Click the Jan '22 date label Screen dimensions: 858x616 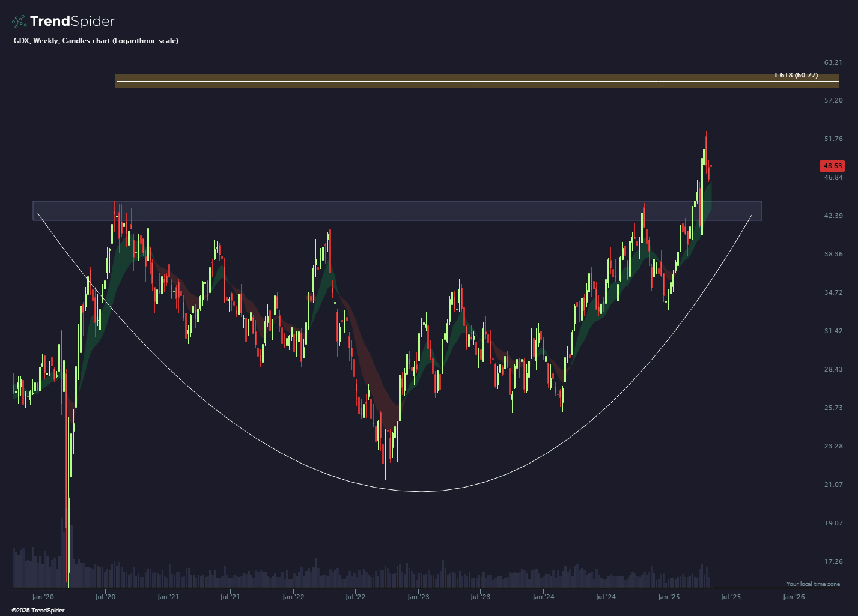click(x=293, y=597)
